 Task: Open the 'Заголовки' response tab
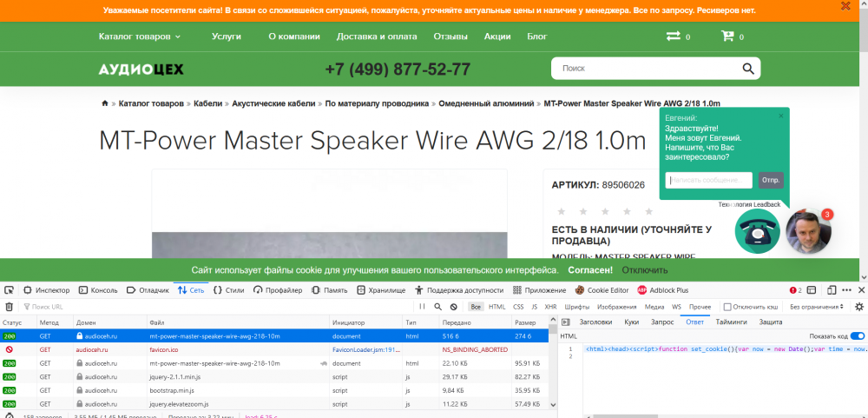point(595,322)
